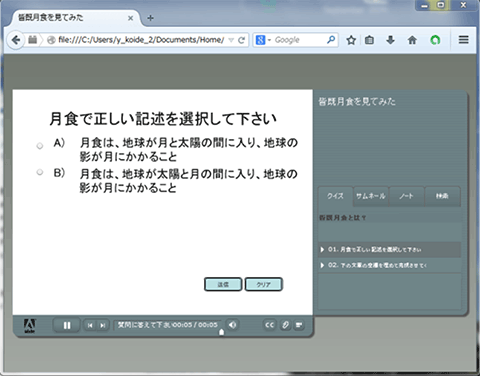Click the site identity globe icon
This screenshot has height=376, width=480.
pyautogui.click(x=51, y=40)
